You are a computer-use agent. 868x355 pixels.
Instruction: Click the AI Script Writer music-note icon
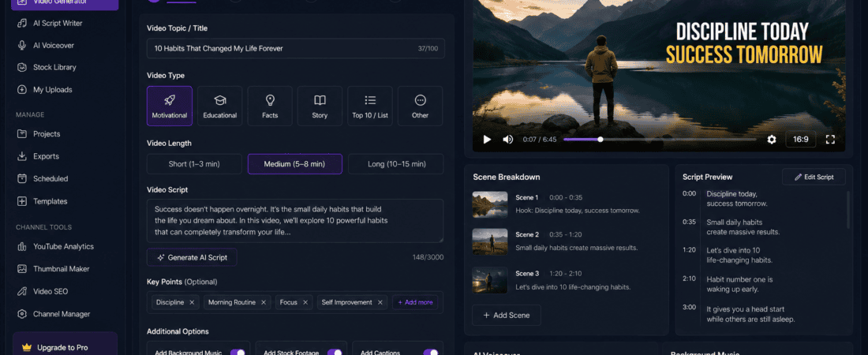(x=22, y=23)
